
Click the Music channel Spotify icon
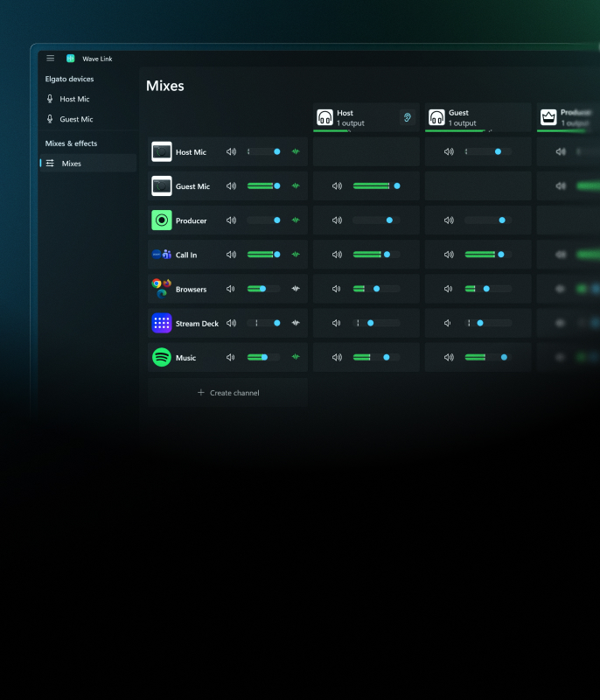click(x=162, y=357)
